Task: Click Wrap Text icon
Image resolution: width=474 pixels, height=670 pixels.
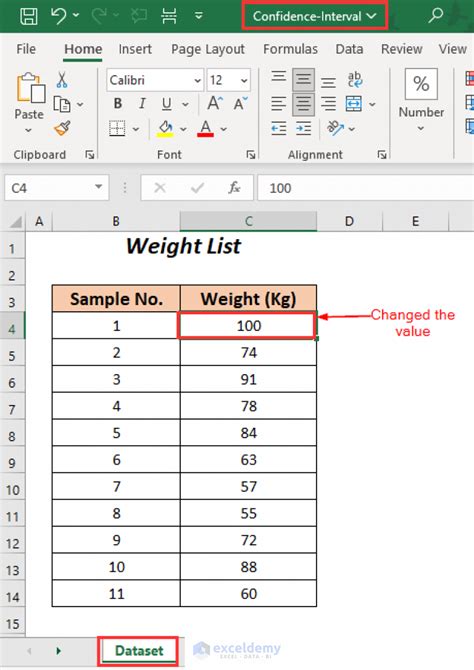Action: pos(354,80)
